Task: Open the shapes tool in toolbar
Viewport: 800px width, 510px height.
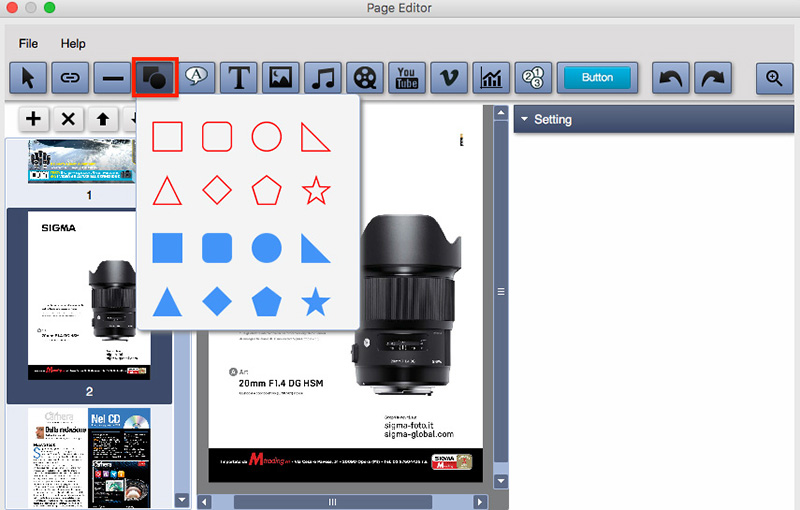Action: click(155, 78)
